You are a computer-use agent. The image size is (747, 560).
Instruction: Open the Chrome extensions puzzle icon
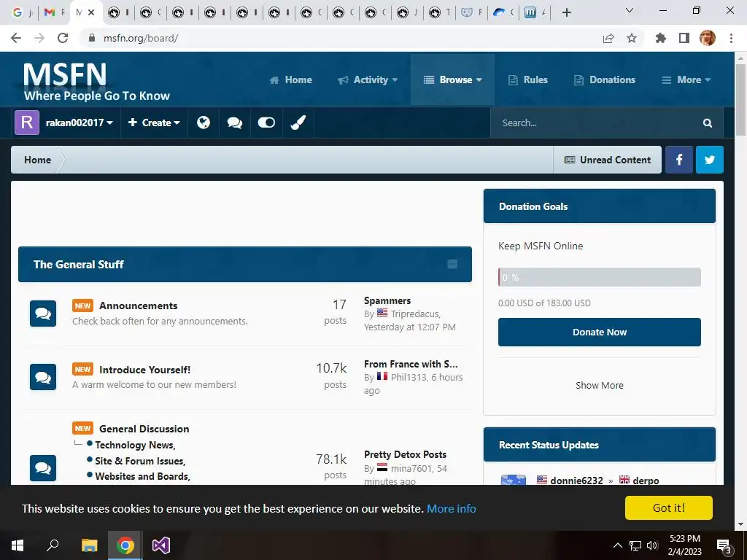661,38
